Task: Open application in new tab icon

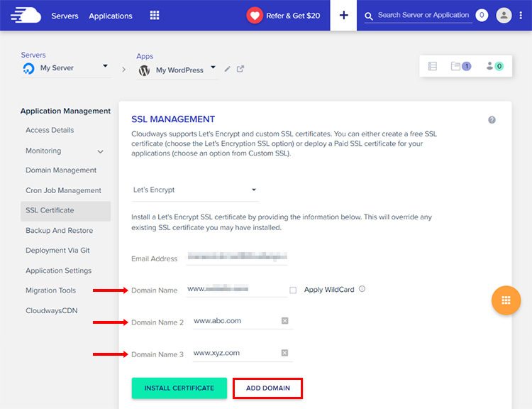Action: 240,69
